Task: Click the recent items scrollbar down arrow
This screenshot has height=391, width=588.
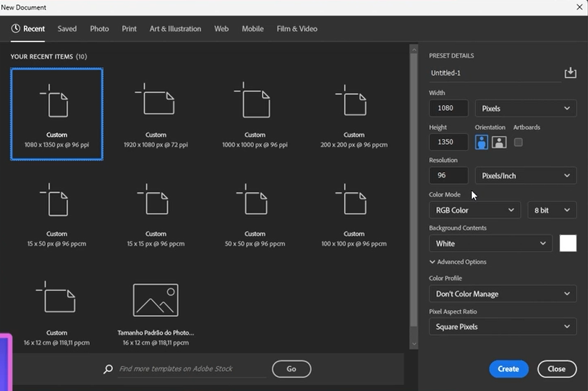Action: (414, 344)
